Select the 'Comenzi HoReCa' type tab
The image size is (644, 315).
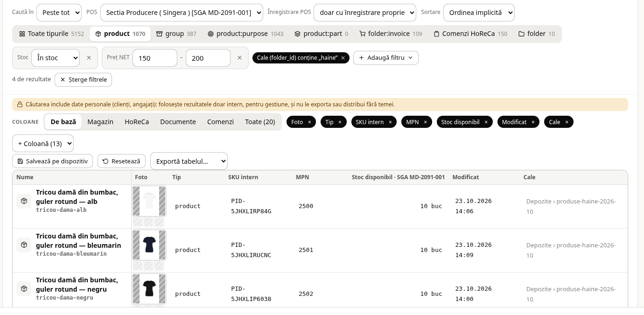[x=470, y=34]
